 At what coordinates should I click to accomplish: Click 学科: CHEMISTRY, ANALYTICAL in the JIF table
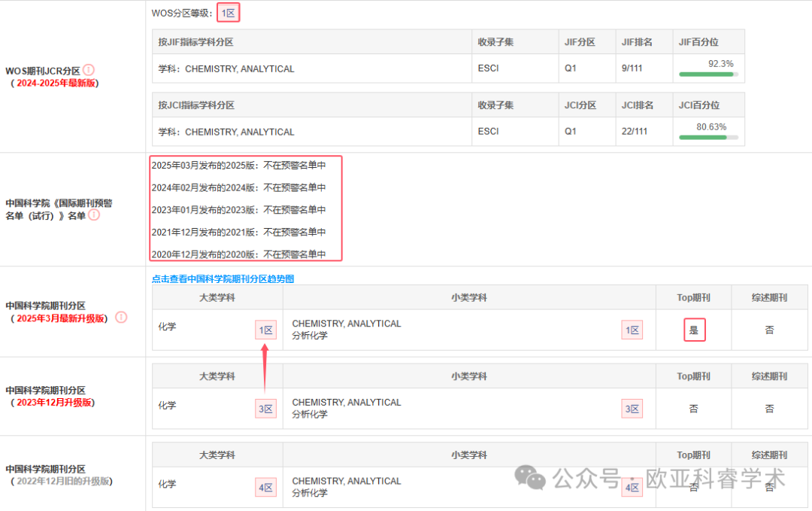[x=226, y=69]
